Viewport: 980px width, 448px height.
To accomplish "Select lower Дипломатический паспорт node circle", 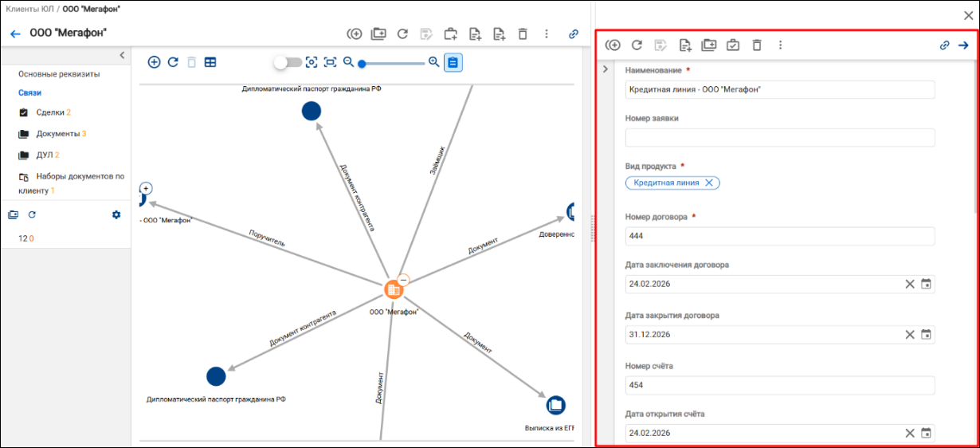I will click(216, 376).
